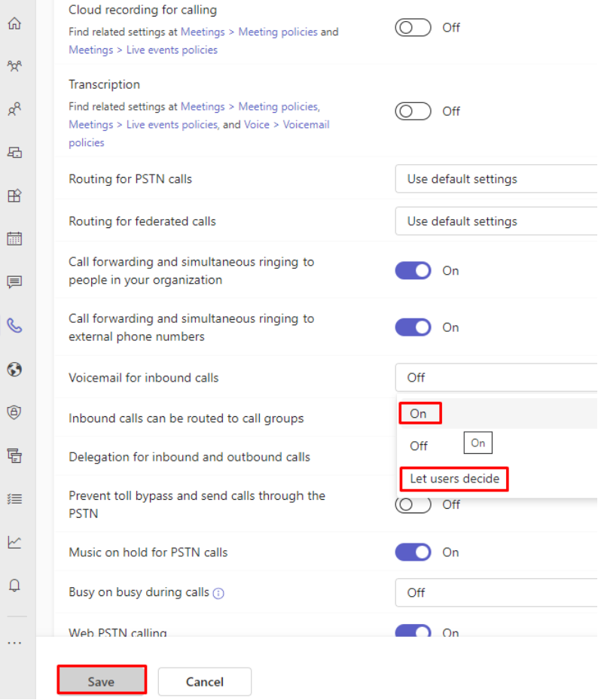Click the Save button
The image size is (598, 700).
click(x=101, y=680)
